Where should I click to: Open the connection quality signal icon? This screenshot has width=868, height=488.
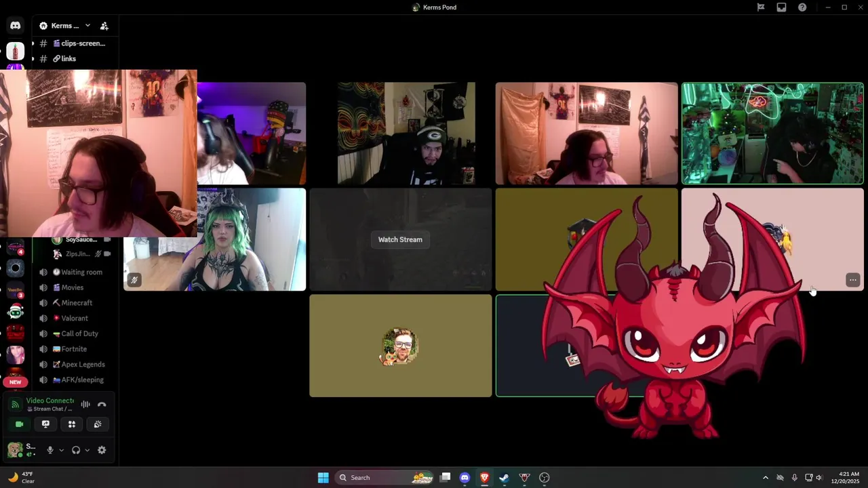click(15, 405)
